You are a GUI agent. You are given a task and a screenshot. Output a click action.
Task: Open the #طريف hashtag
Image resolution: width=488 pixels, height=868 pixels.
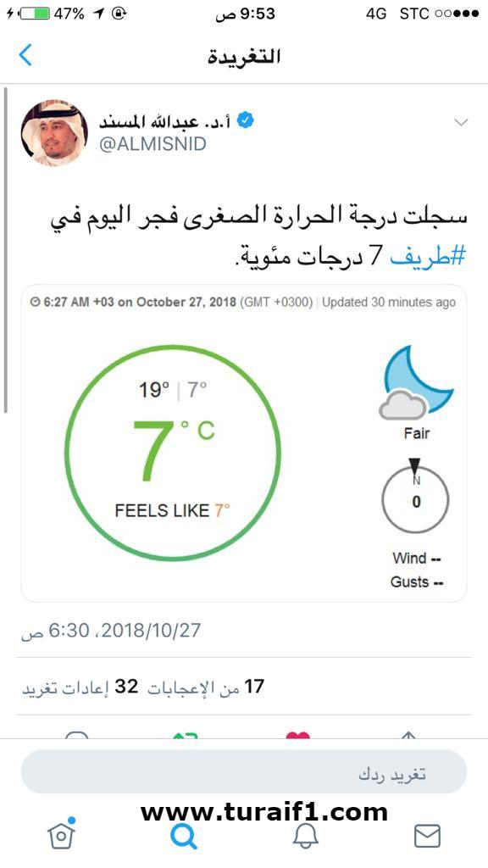pyautogui.click(x=429, y=256)
